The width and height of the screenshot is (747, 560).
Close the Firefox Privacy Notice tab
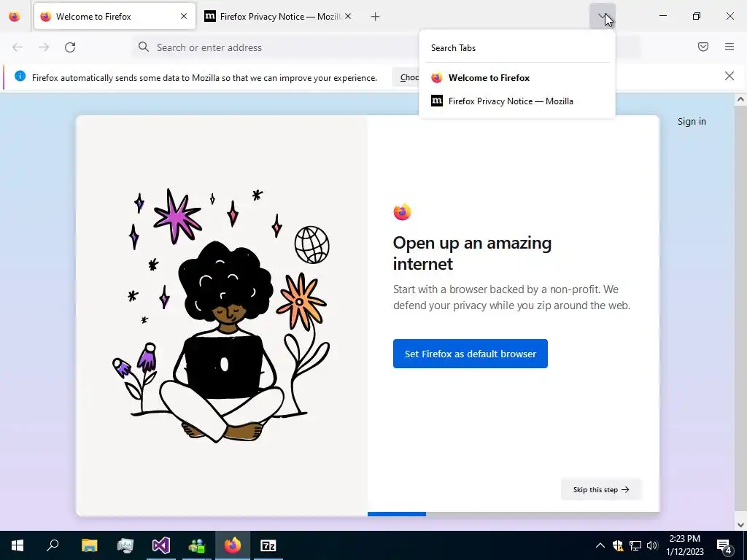click(348, 17)
